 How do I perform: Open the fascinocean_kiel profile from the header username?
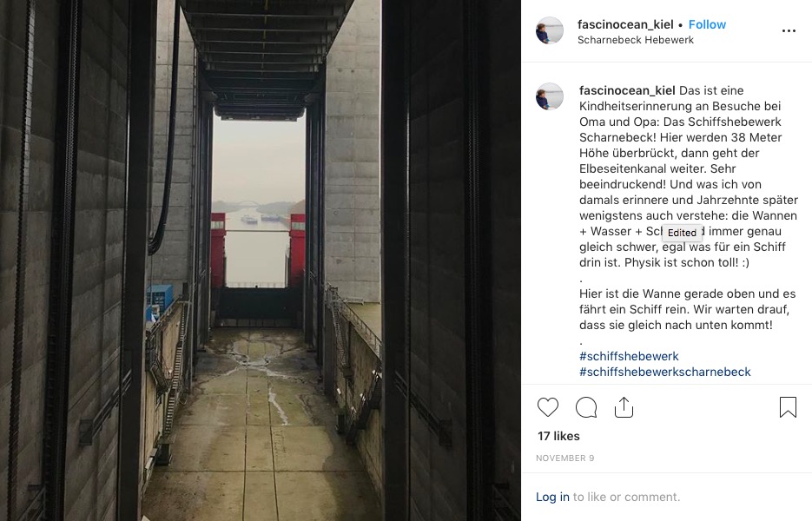[x=625, y=24]
